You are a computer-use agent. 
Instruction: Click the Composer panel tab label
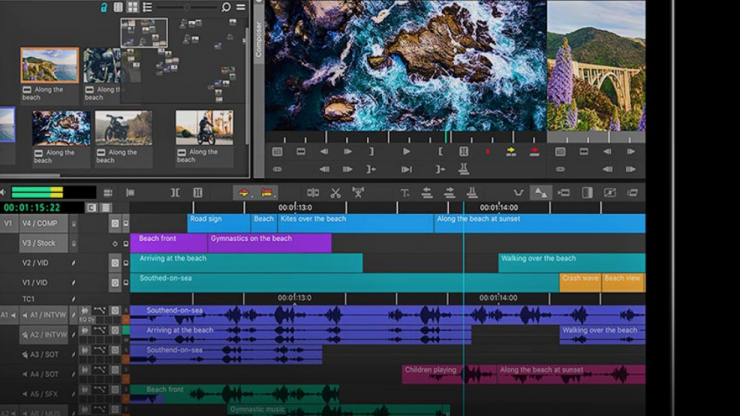(x=258, y=40)
